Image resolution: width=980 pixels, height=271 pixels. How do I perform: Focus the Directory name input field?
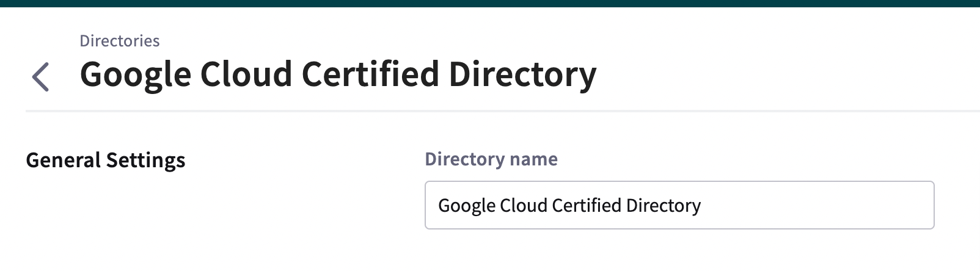point(679,205)
